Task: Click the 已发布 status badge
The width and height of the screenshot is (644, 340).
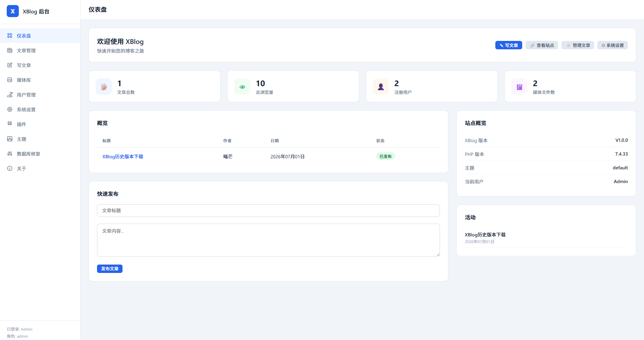Action: [x=386, y=156]
